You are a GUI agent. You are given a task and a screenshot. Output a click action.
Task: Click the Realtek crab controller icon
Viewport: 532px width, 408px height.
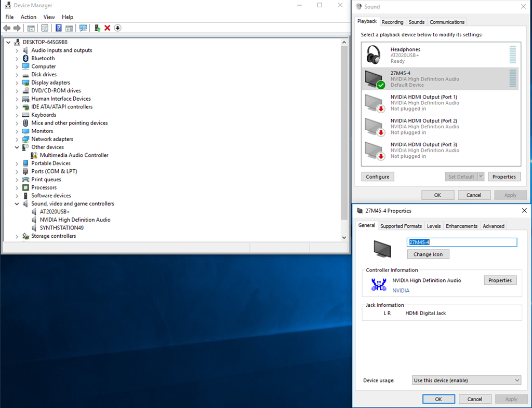point(379,284)
